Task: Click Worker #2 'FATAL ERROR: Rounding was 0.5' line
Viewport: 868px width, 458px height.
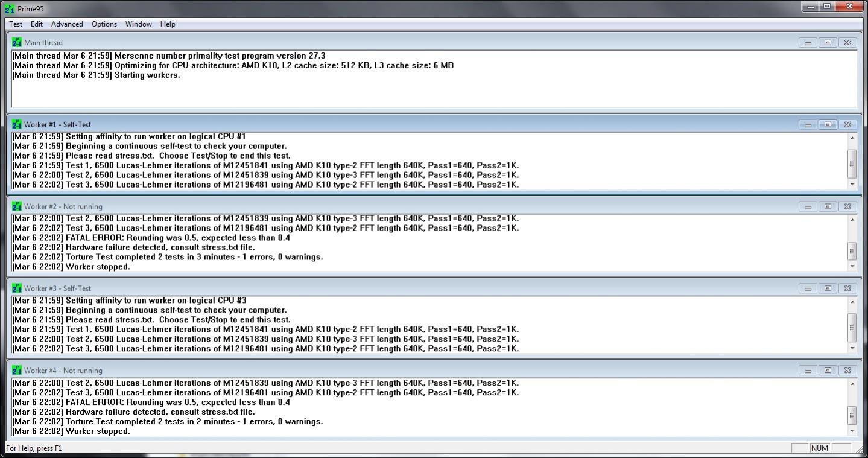Action: click(x=151, y=238)
